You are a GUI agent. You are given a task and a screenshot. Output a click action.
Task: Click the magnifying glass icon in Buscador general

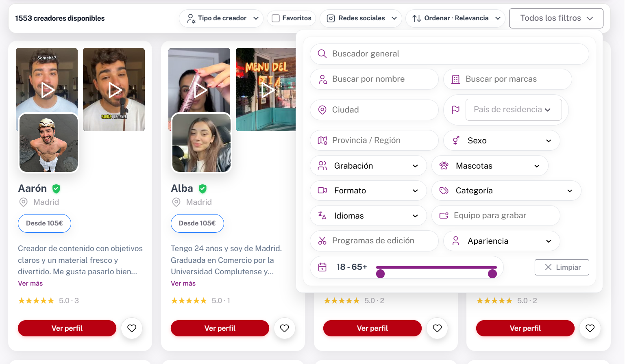pos(322,54)
